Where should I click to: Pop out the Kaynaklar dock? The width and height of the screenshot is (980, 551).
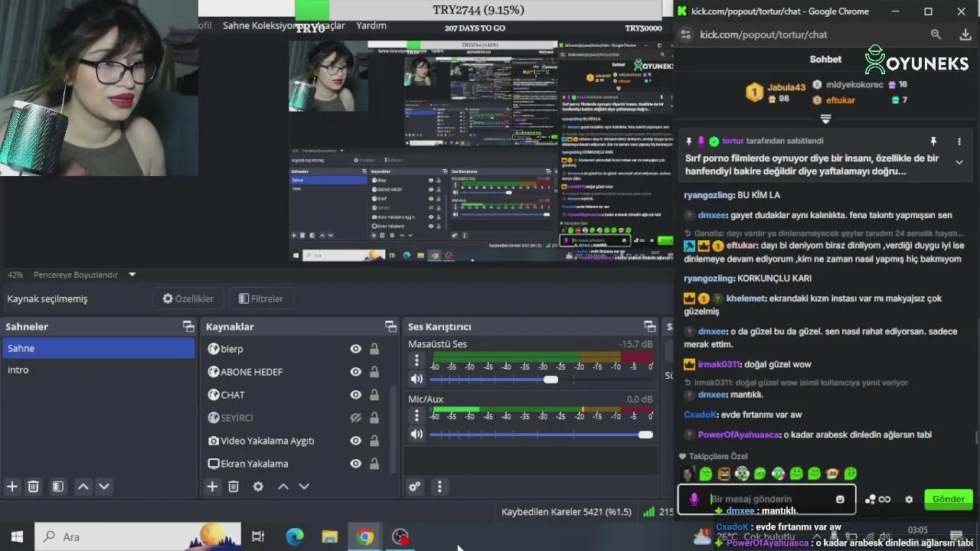click(x=390, y=327)
